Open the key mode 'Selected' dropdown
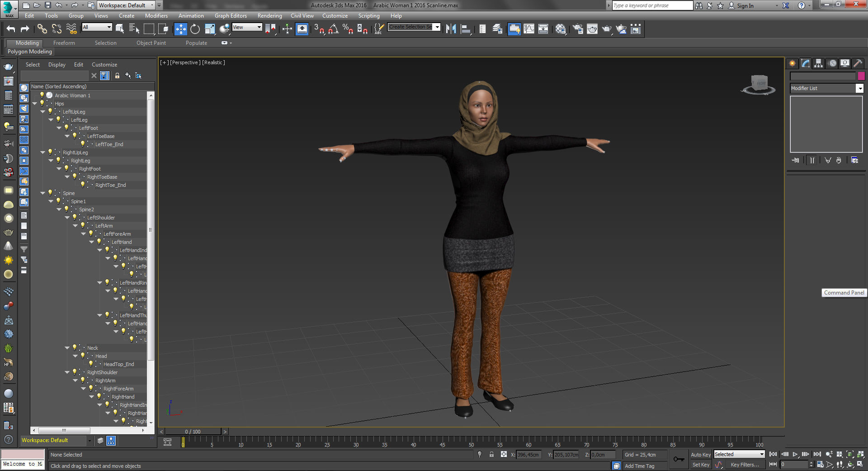The width and height of the screenshot is (868, 471). point(739,454)
